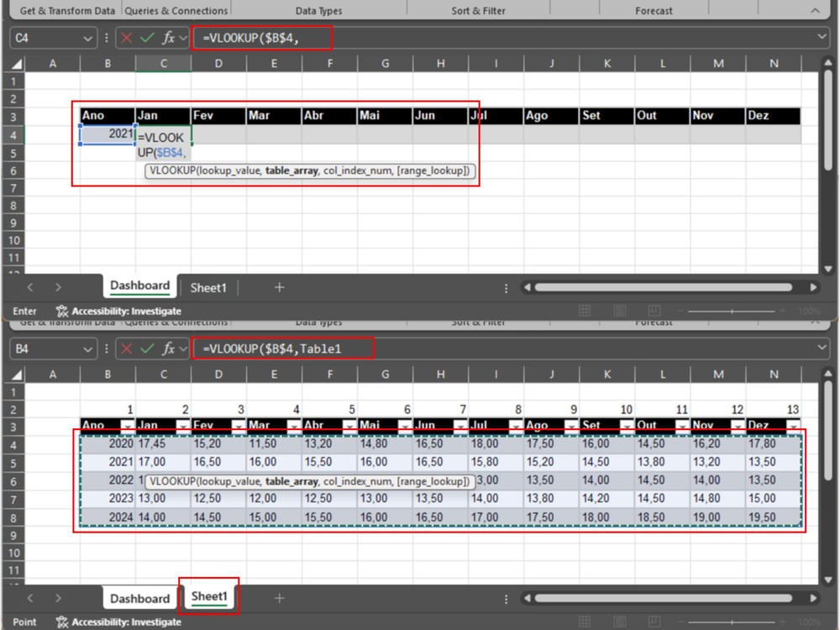The image size is (840, 630).
Task: Open Accessibility: Investigate in top window status bar
Action: click(x=118, y=311)
